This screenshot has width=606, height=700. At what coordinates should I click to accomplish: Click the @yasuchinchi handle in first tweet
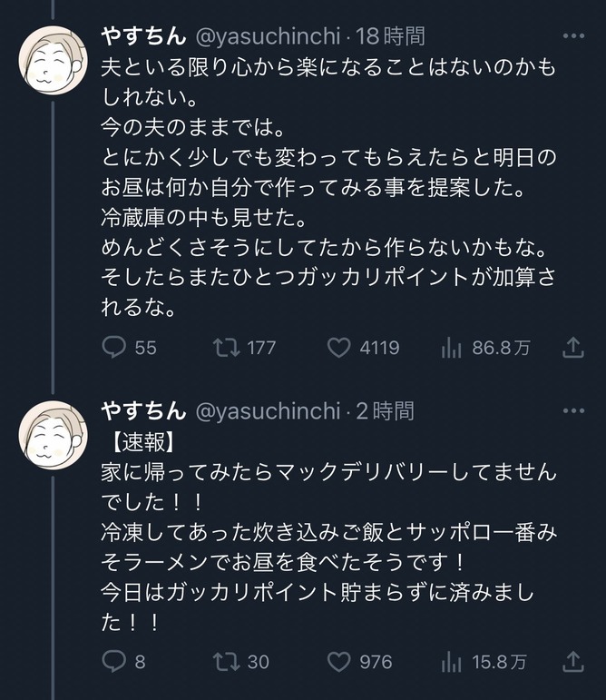pyautogui.click(x=269, y=36)
